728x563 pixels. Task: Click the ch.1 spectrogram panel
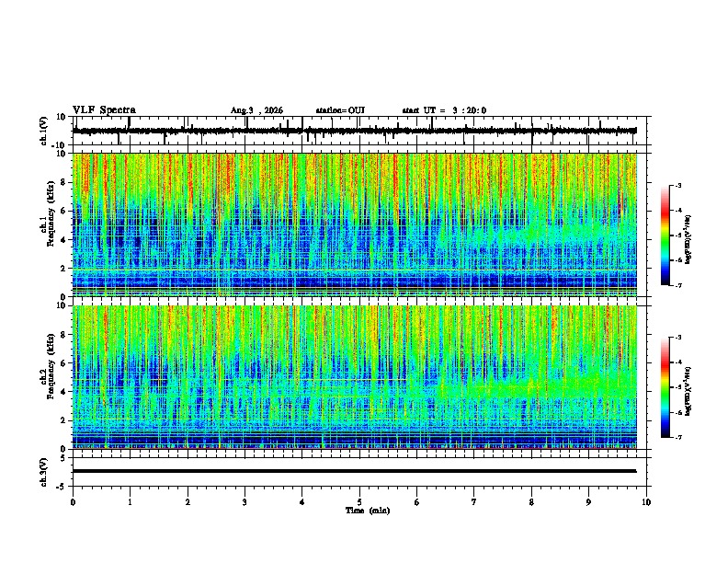click(x=355, y=224)
